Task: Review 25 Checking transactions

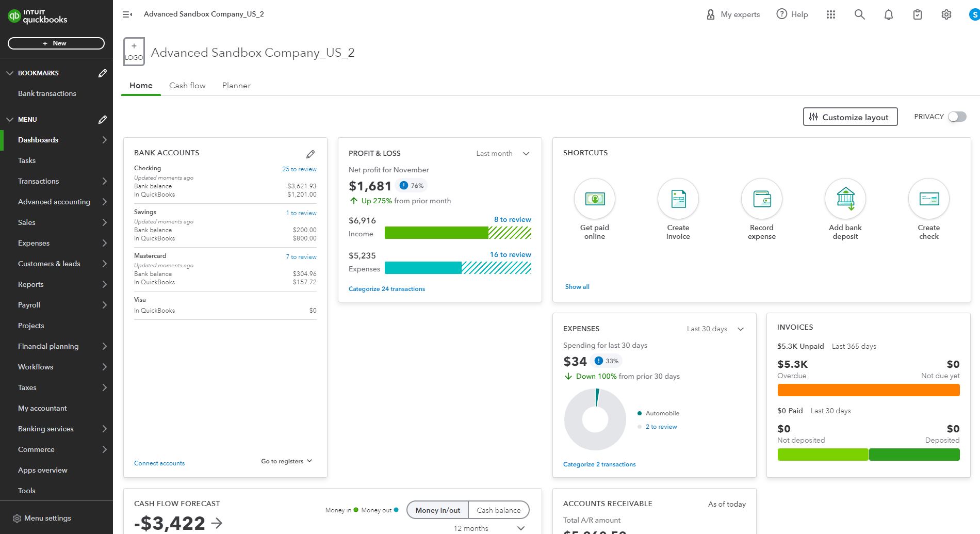Action: click(x=299, y=169)
